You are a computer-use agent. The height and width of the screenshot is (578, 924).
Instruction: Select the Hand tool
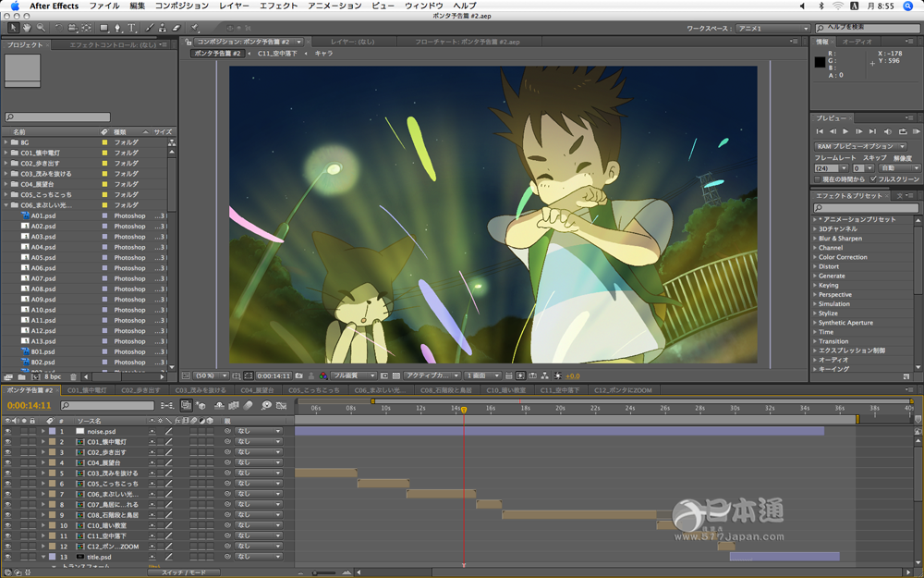tap(27, 28)
